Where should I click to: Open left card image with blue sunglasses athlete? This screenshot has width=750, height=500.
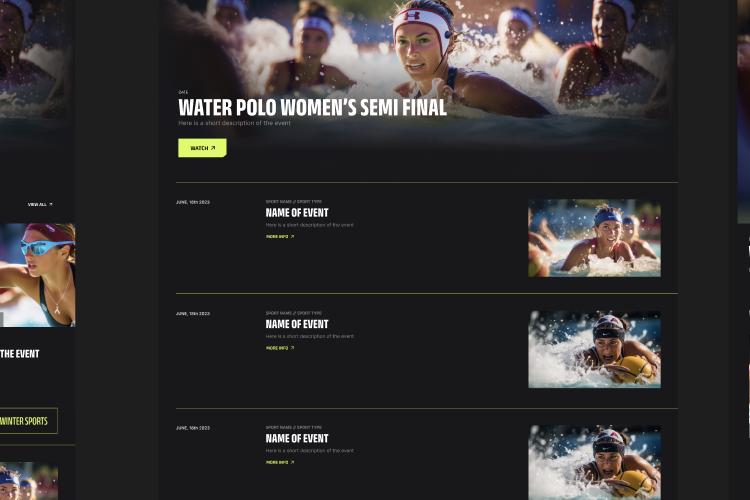point(37,275)
